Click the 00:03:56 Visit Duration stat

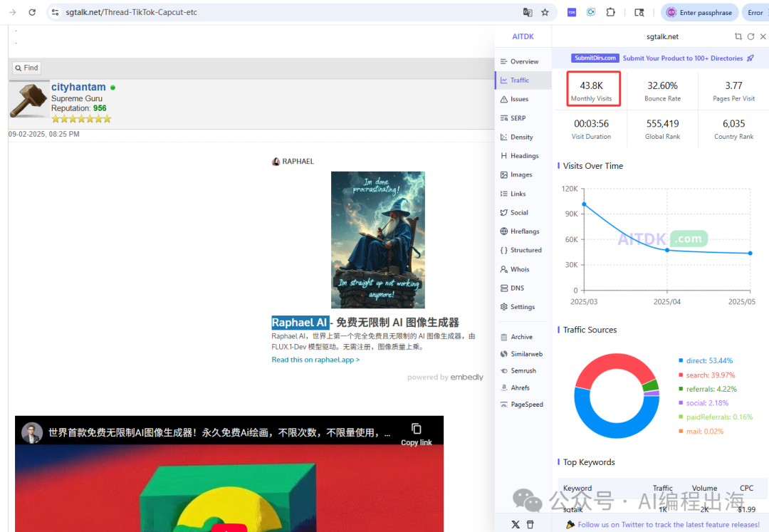pyautogui.click(x=592, y=129)
